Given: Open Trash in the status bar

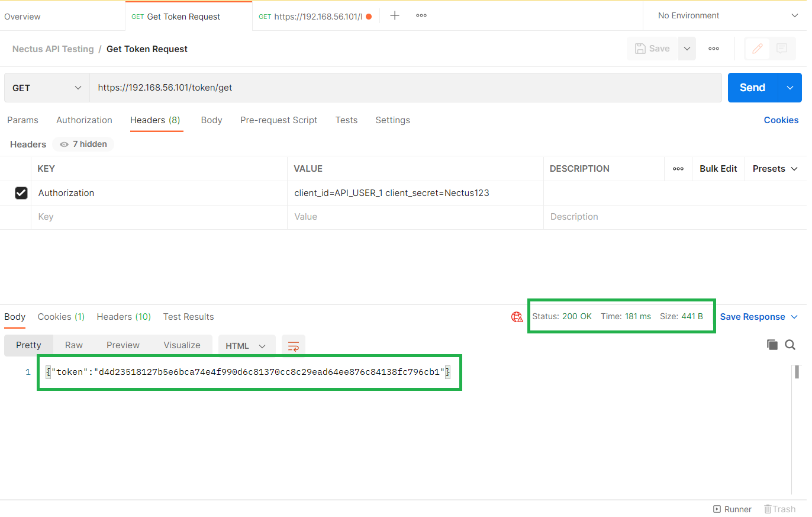Looking at the screenshot, I should click(x=779, y=509).
